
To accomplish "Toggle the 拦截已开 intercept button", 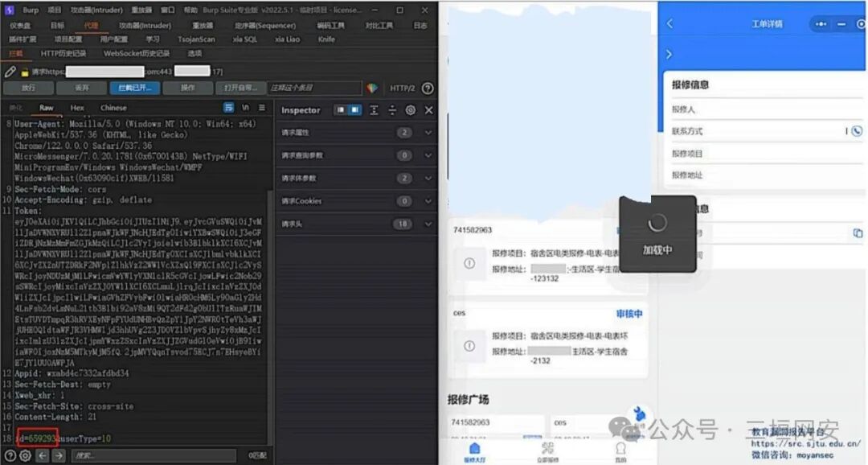I will tap(135, 88).
